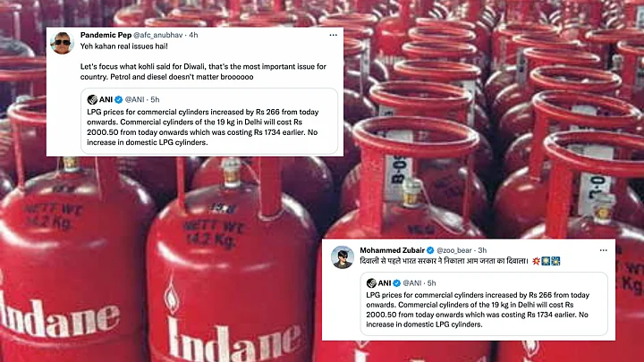This screenshot has height=362, width=644.
Task: Open the quoted ANI tweet in the lower card
Action: coord(484,304)
